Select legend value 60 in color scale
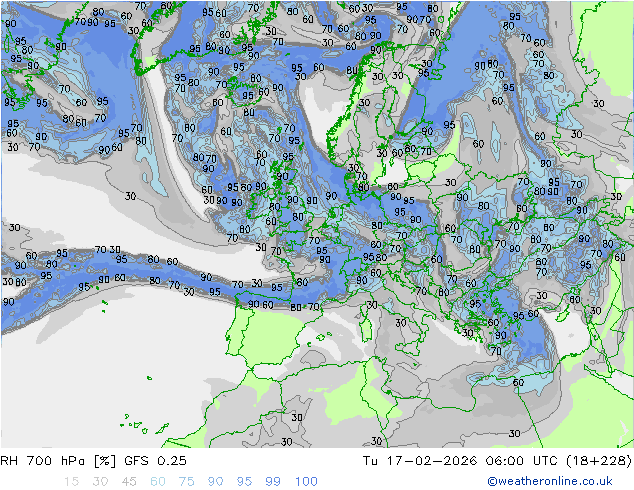Screen dimensions: 634x490 (x=158, y=482)
